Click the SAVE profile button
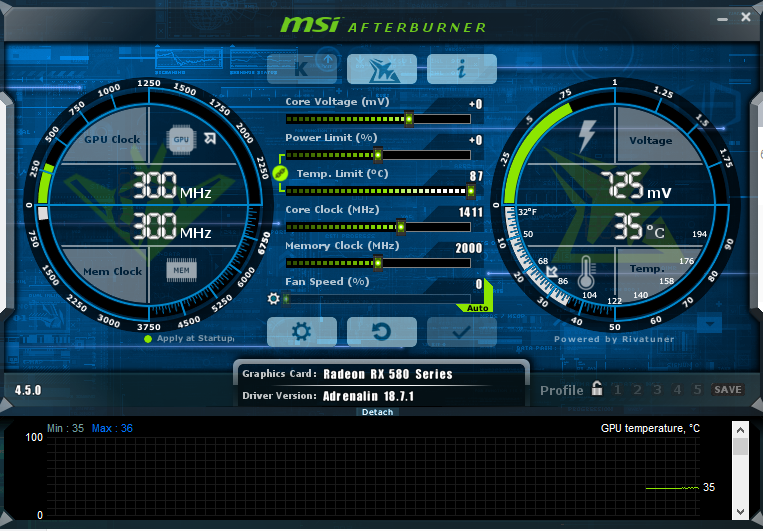763x531 pixels. point(728,390)
